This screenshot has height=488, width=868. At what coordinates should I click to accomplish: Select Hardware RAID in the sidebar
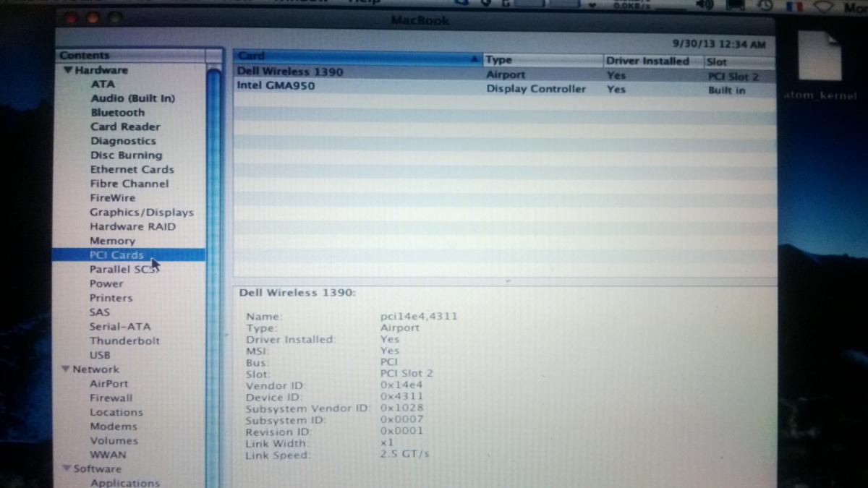click(132, 226)
